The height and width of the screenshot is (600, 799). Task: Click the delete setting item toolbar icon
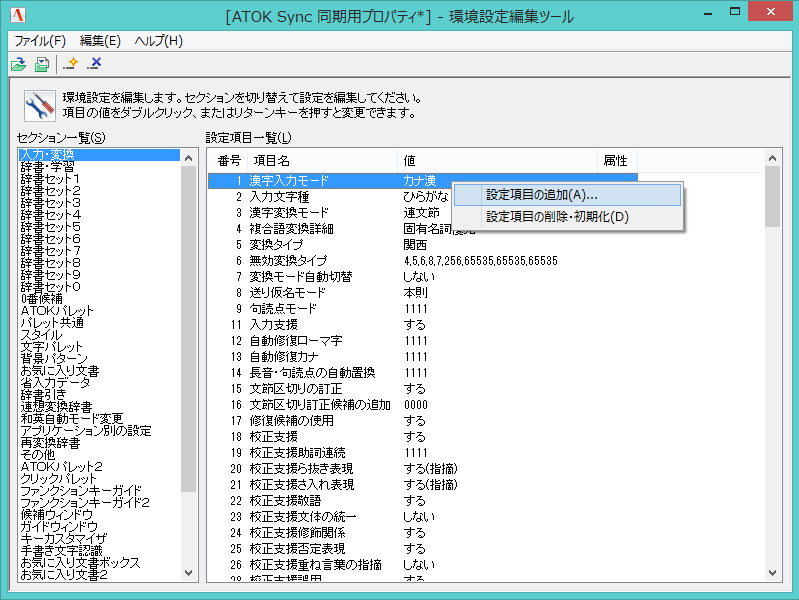(x=94, y=64)
